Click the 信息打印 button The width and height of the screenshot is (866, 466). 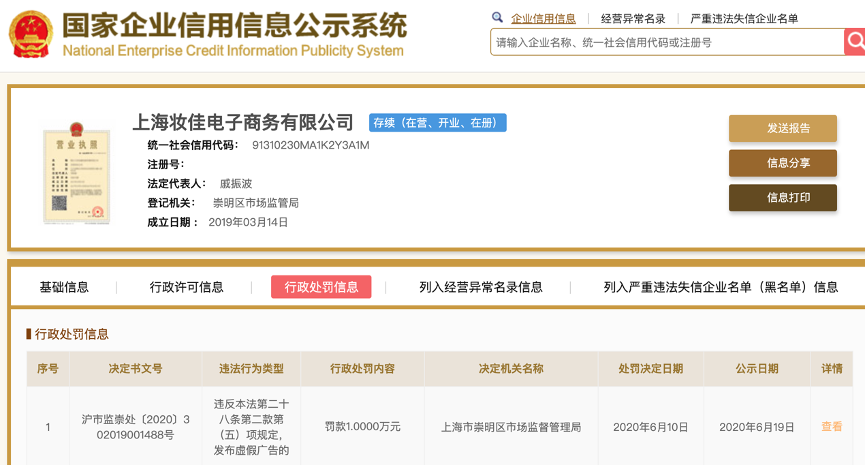tap(783, 198)
